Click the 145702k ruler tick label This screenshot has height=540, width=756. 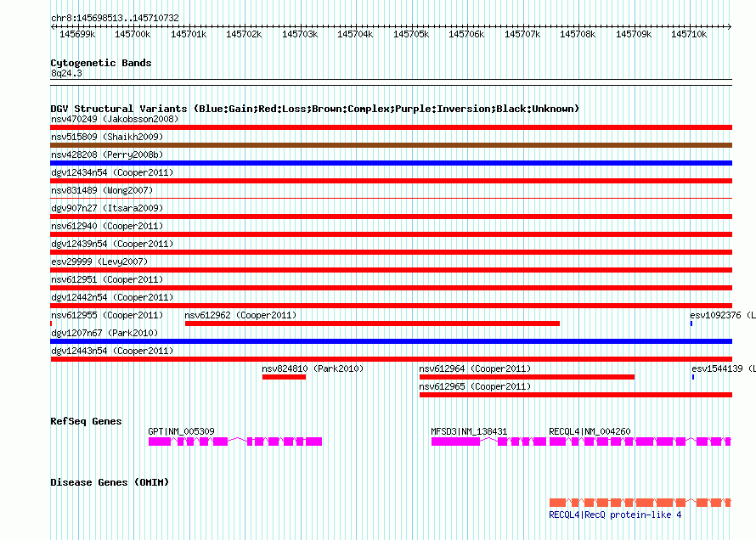[x=244, y=34]
